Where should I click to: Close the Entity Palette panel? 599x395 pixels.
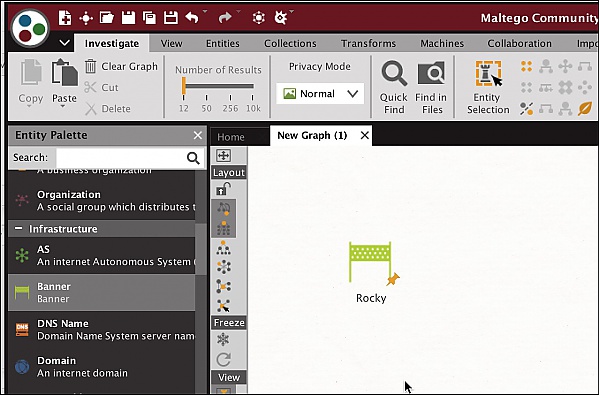coord(198,135)
